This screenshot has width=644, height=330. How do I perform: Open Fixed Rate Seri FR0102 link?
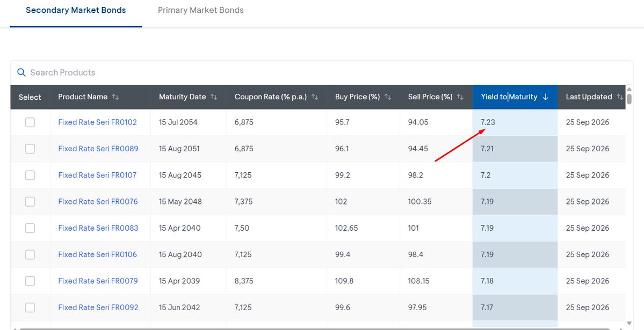coord(97,122)
